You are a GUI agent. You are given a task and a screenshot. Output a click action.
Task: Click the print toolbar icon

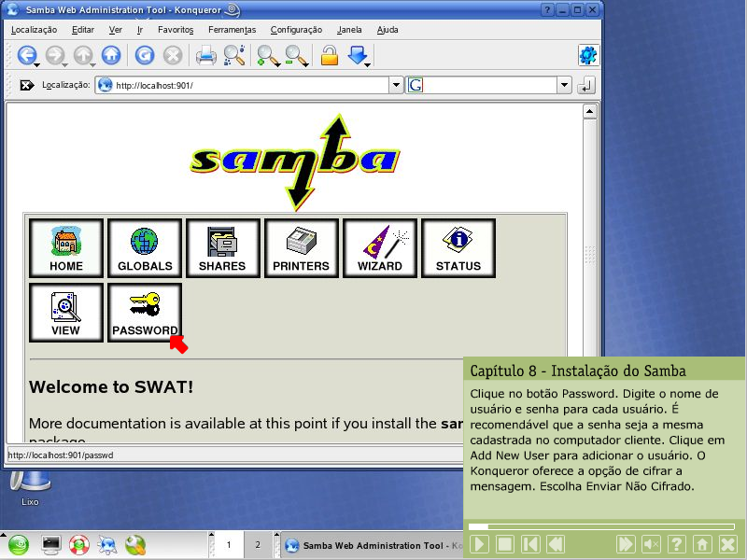pyautogui.click(x=205, y=55)
